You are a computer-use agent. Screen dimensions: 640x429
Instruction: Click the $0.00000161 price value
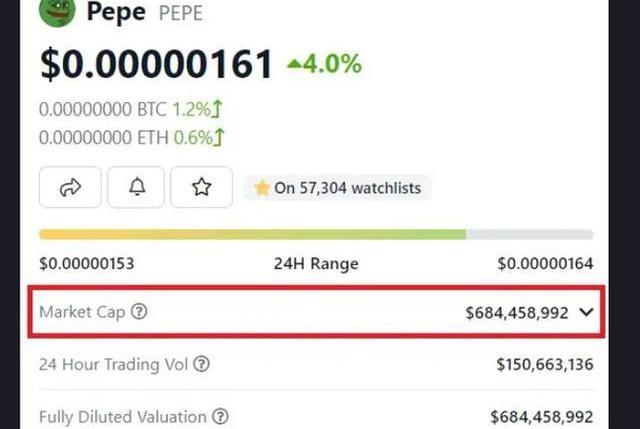pyautogui.click(x=156, y=64)
